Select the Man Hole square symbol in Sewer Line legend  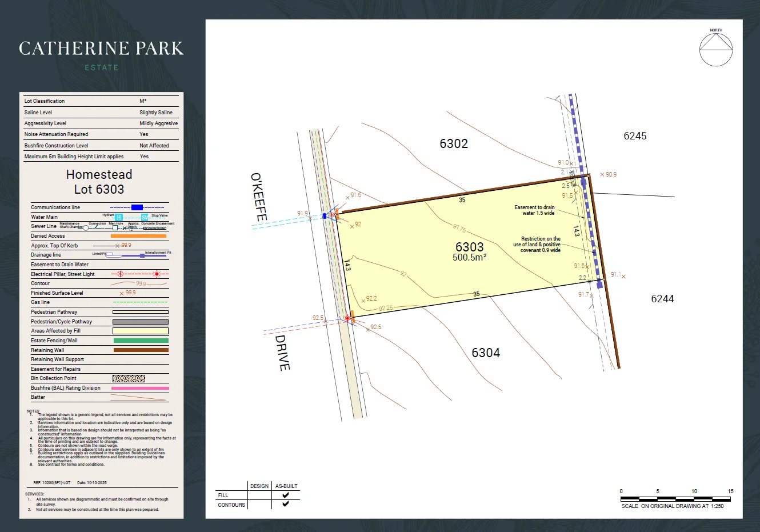[115, 228]
